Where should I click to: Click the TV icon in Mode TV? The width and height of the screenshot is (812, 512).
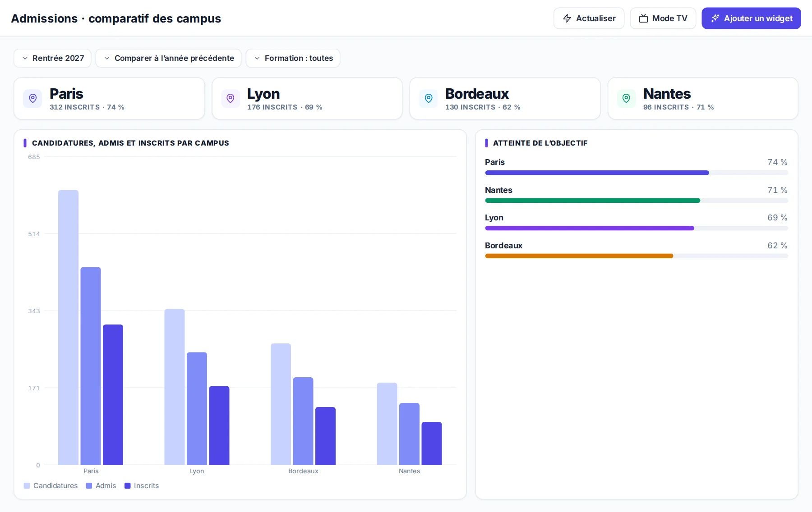(x=643, y=18)
